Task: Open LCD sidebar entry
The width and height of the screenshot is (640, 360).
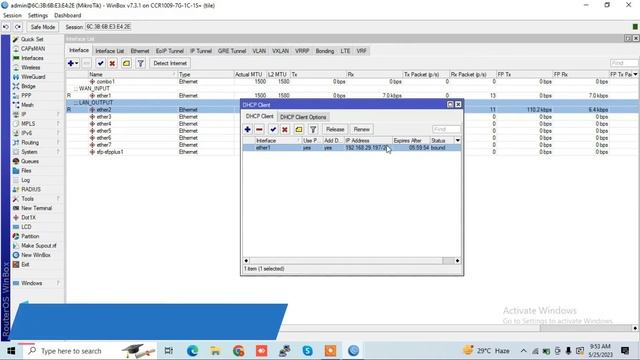Action: tap(26, 227)
